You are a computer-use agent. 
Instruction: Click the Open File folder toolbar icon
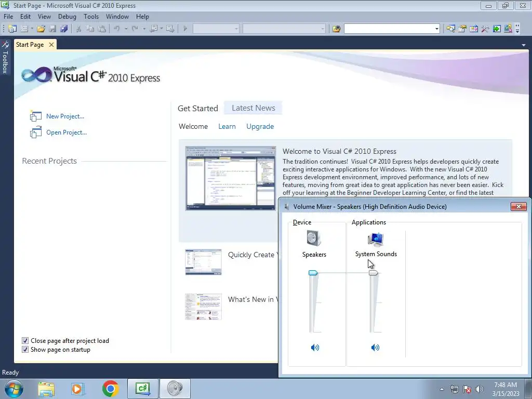click(x=41, y=29)
